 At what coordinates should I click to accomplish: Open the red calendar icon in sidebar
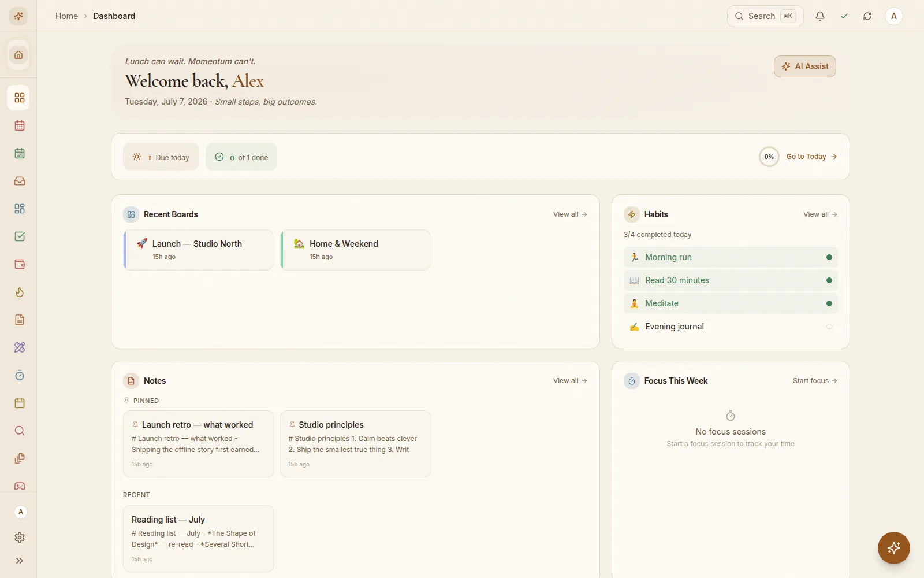20,125
